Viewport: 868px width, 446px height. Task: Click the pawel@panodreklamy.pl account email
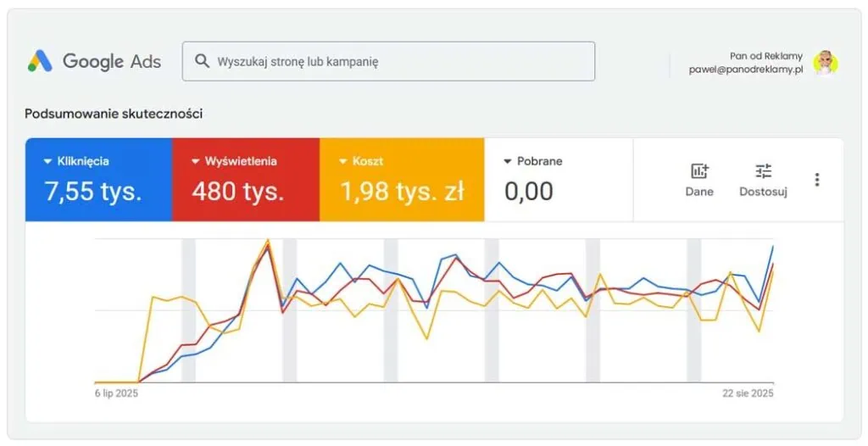tap(746, 70)
